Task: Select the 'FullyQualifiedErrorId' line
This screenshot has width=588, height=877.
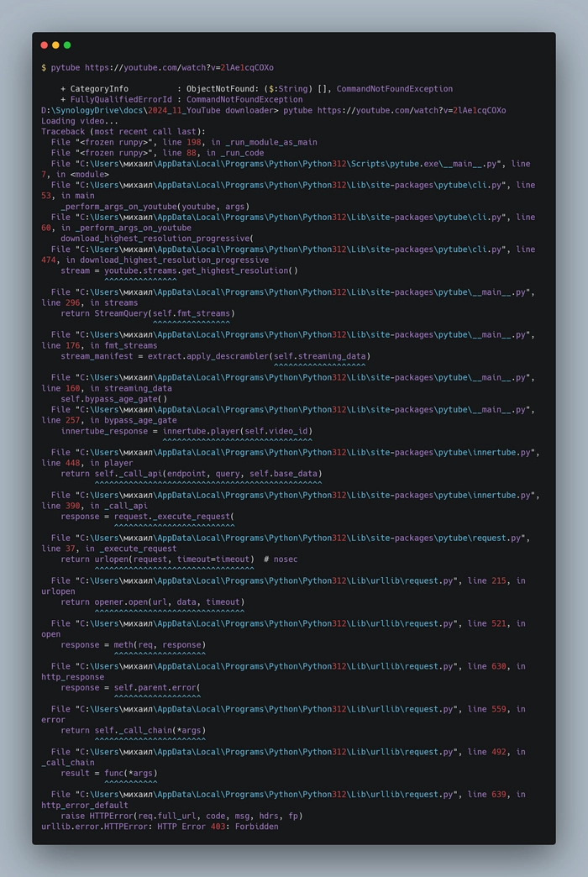Action: 181,100
